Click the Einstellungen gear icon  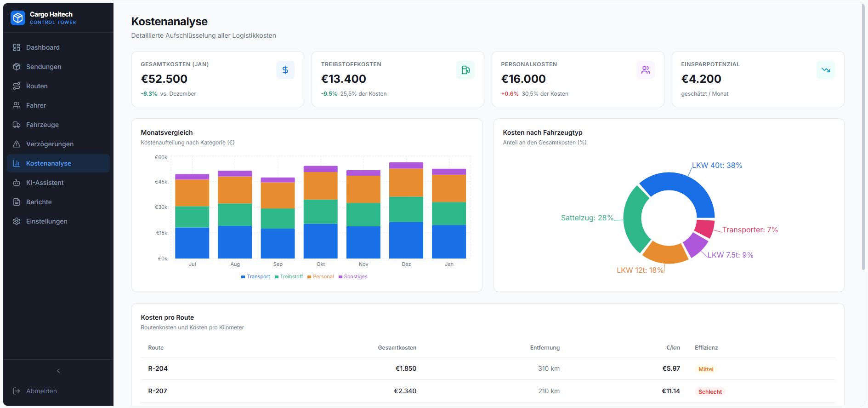[17, 221]
